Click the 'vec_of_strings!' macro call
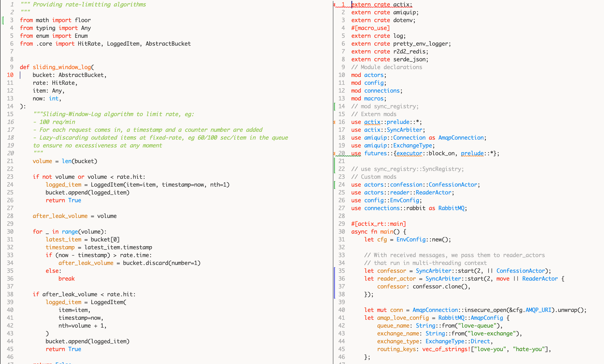This screenshot has height=364, width=604. click(x=446, y=350)
